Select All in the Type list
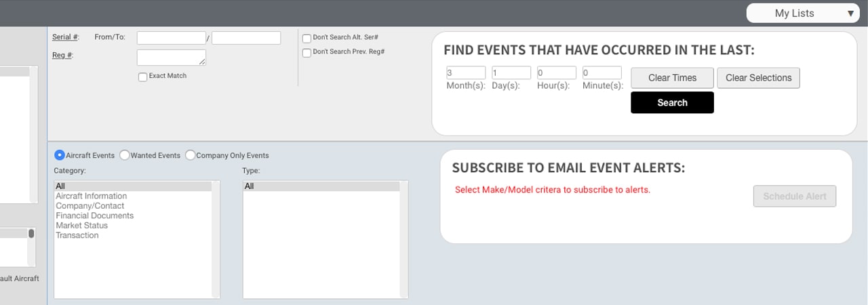This screenshot has height=305, width=868. click(321, 186)
